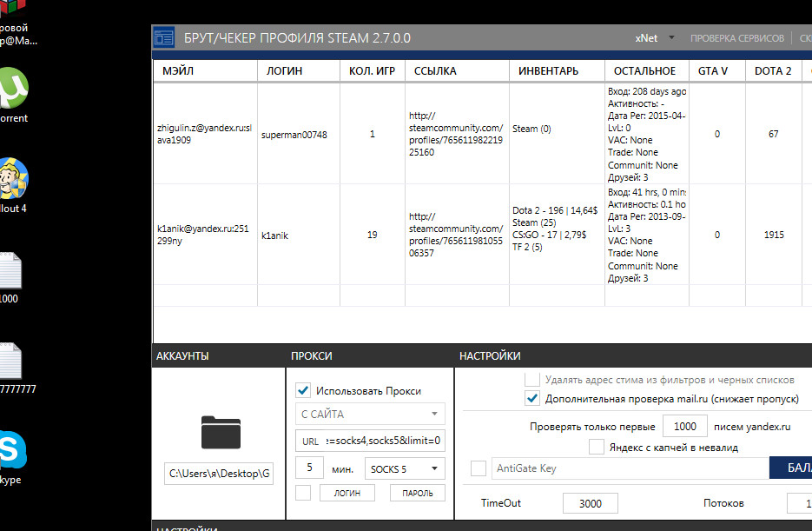This screenshot has height=531, width=812.
Task: Click the AntiGate Key input field
Action: pos(630,468)
